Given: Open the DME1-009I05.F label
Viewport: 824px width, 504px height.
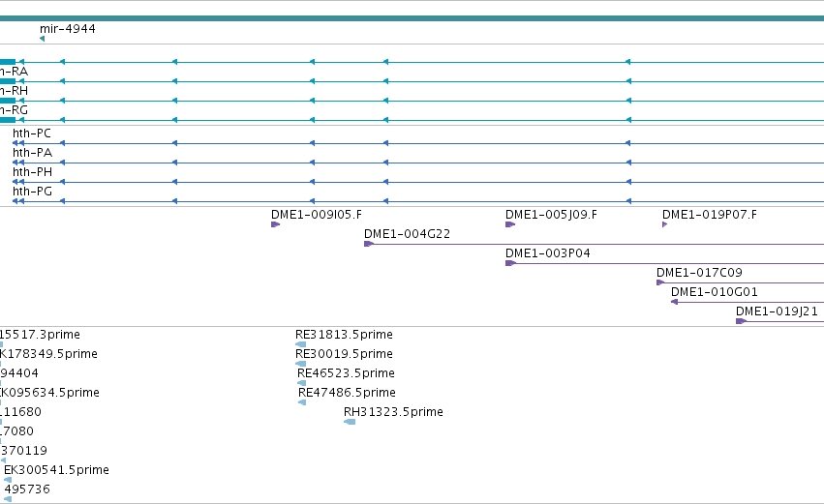Looking at the screenshot, I should [x=317, y=215].
